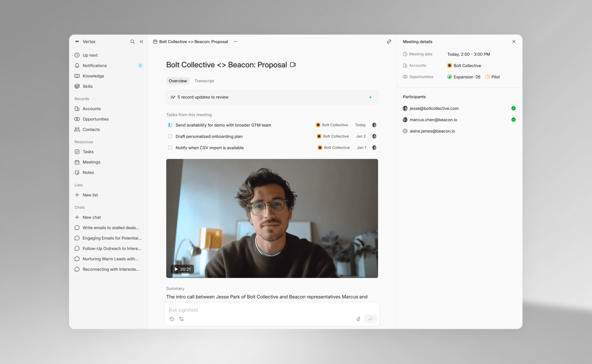Attach a file with paperclip icon
592x364 pixels.
click(358, 319)
